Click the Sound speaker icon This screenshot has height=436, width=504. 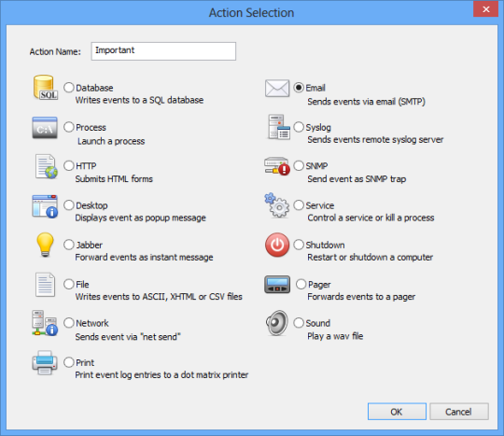277,323
